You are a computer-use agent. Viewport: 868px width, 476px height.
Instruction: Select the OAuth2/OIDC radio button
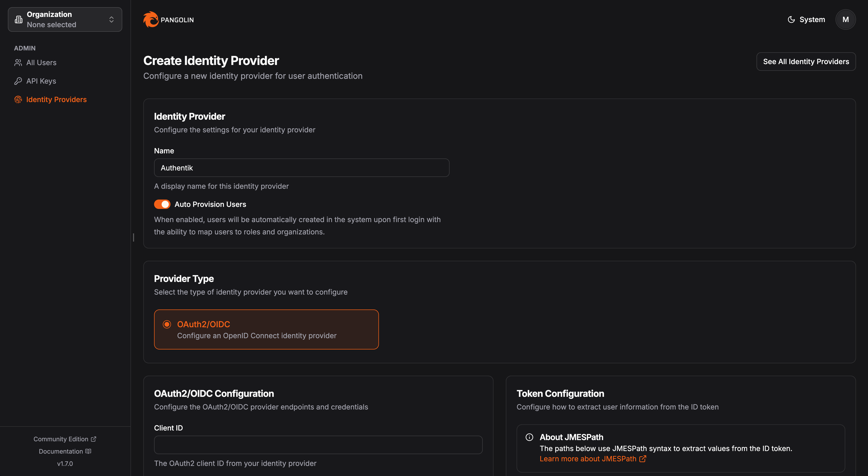(x=167, y=324)
